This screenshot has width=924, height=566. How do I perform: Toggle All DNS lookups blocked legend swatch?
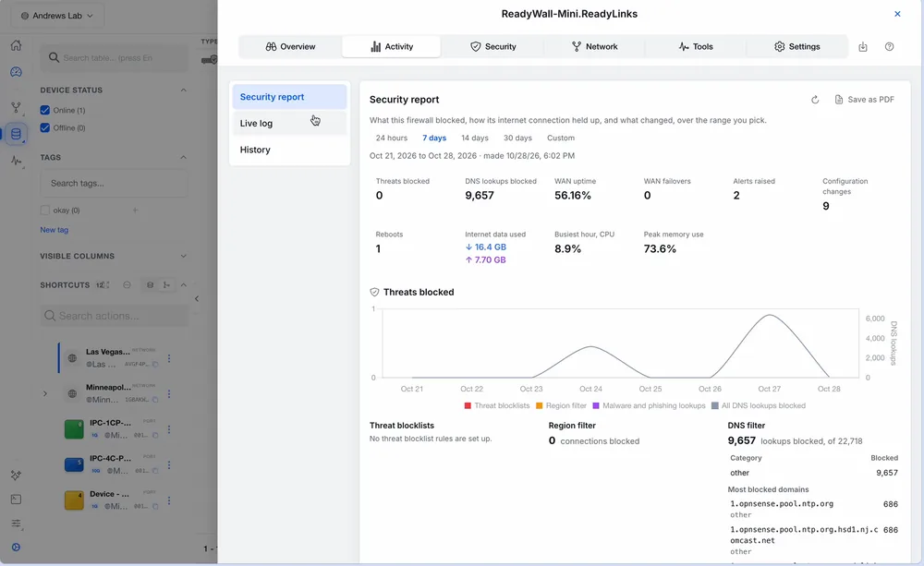point(715,405)
